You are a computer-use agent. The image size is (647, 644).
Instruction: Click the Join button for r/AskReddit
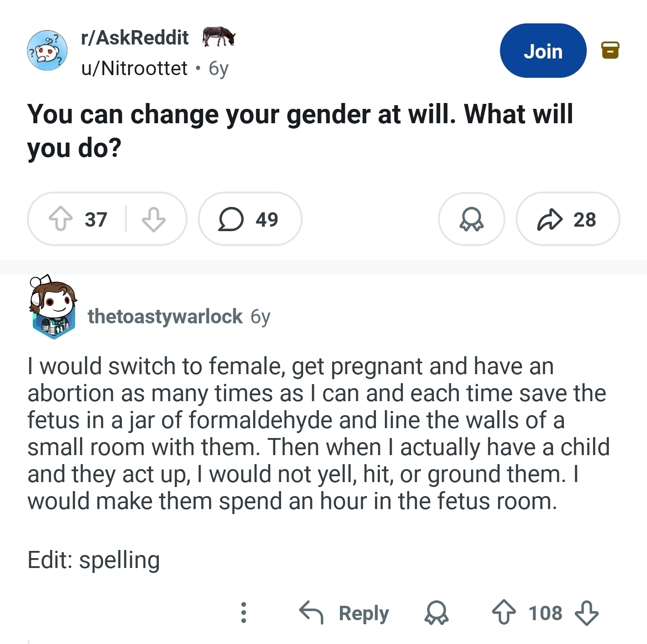click(x=543, y=51)
